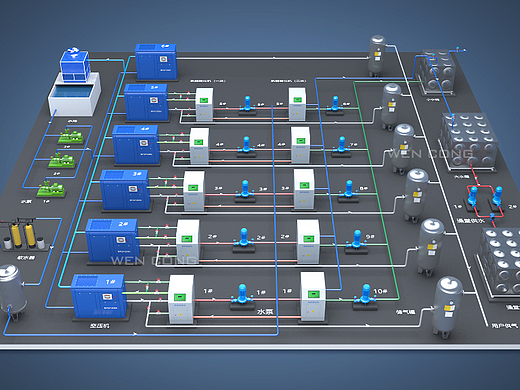Select the 2# air compressor unit
520x390 pixels.
(112, 240)
